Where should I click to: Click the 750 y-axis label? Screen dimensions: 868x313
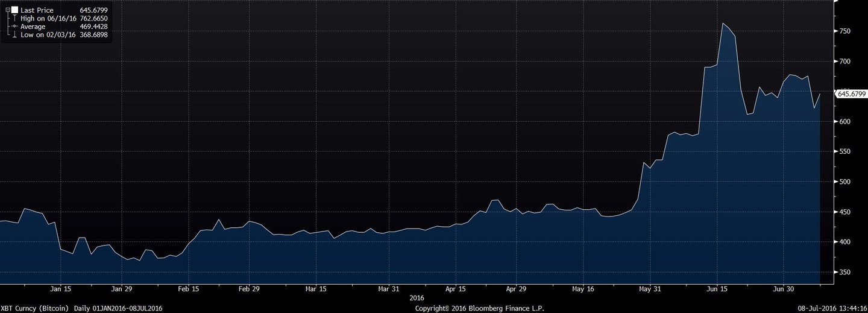click(x=844, y=31)
